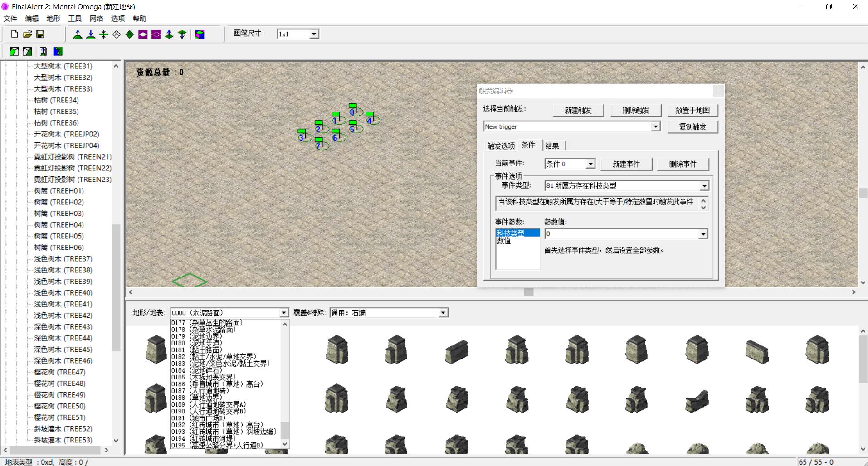Select 霓虹灯投影树 (TREEN22) in tree list

click(73, 168)
